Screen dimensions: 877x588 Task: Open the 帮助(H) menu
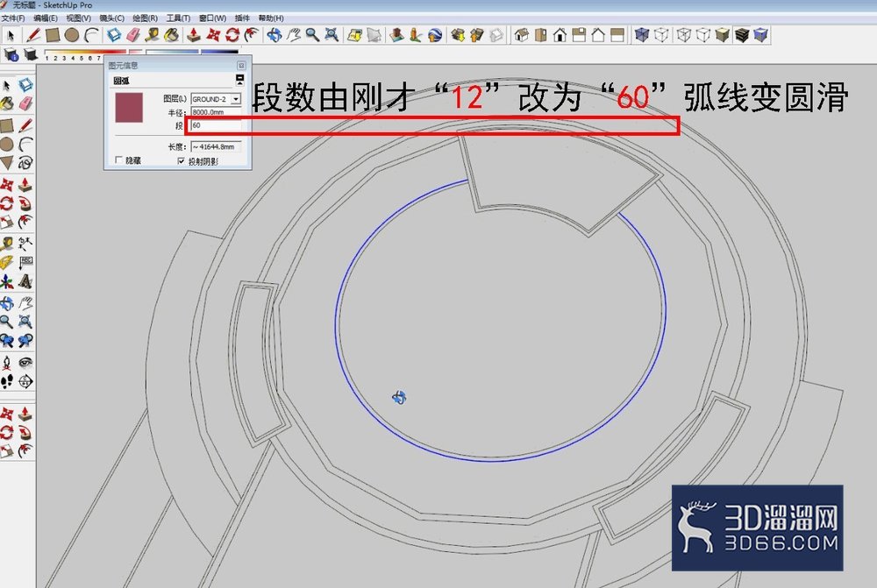coord(271,18)
